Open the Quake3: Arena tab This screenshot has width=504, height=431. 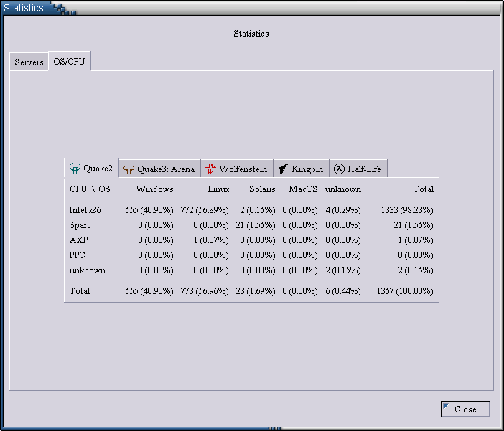160,169
